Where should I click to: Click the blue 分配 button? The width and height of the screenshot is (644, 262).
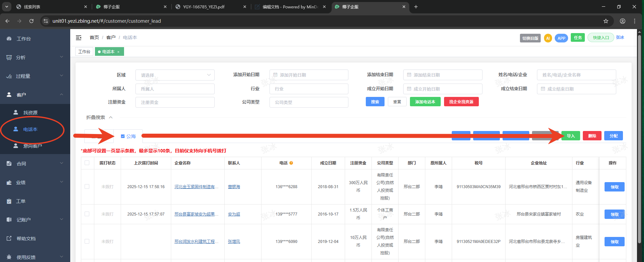[x=613, y=136]
